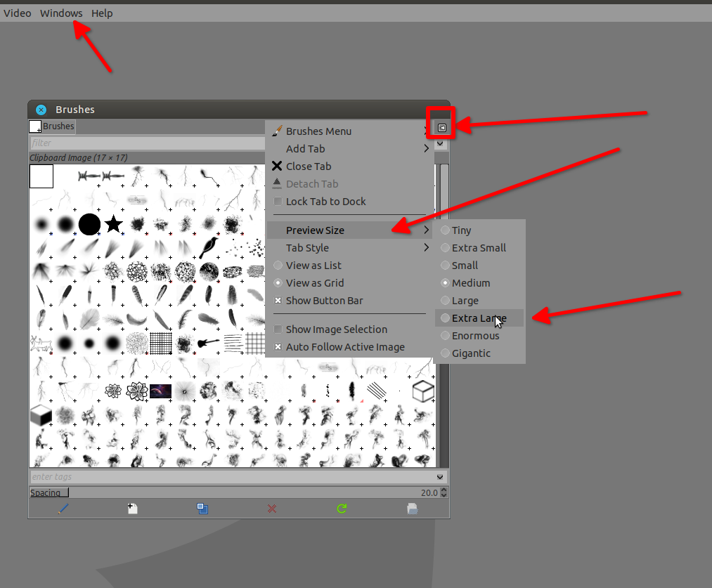Choose Close Tab from the menu

pos(350,166)
